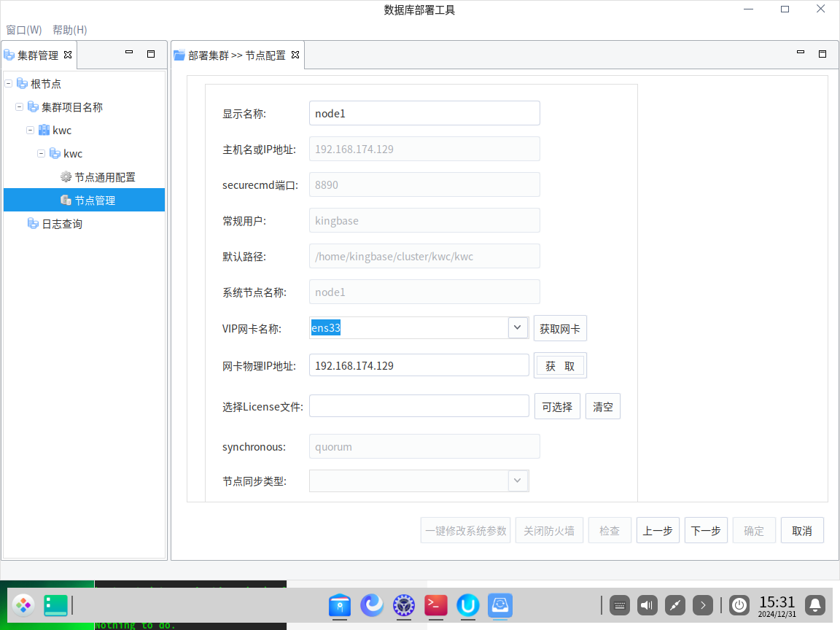
Task: Click the gear icon beside 节点通用配置
Action: click(66, 177)
